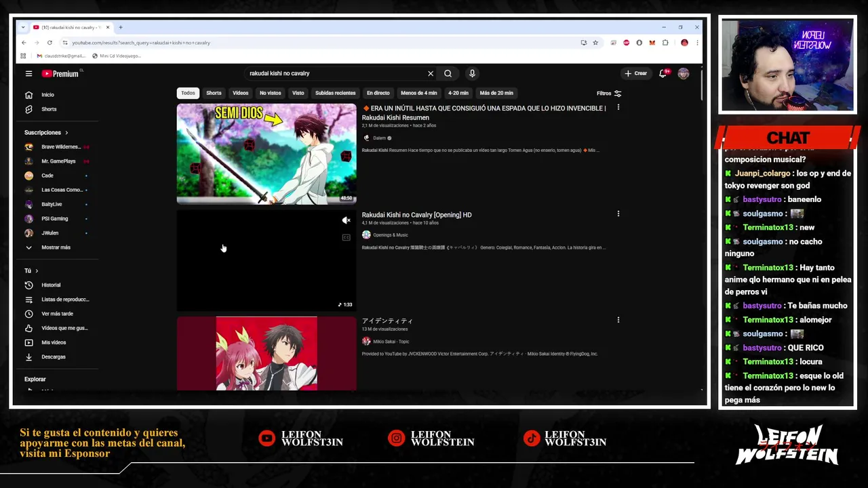Select the Subidas recientes filter chip
868x488 pixels.
[x=335, y=93]
